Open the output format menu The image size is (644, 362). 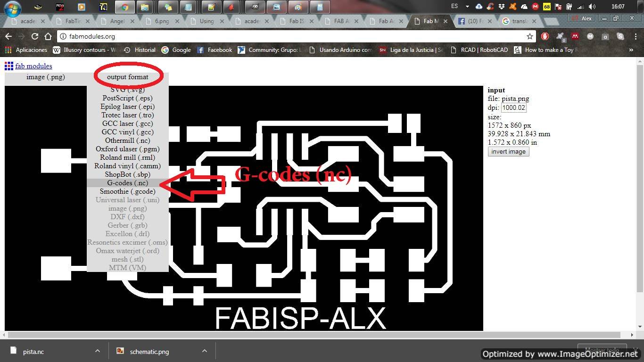[x=127, y=77]
